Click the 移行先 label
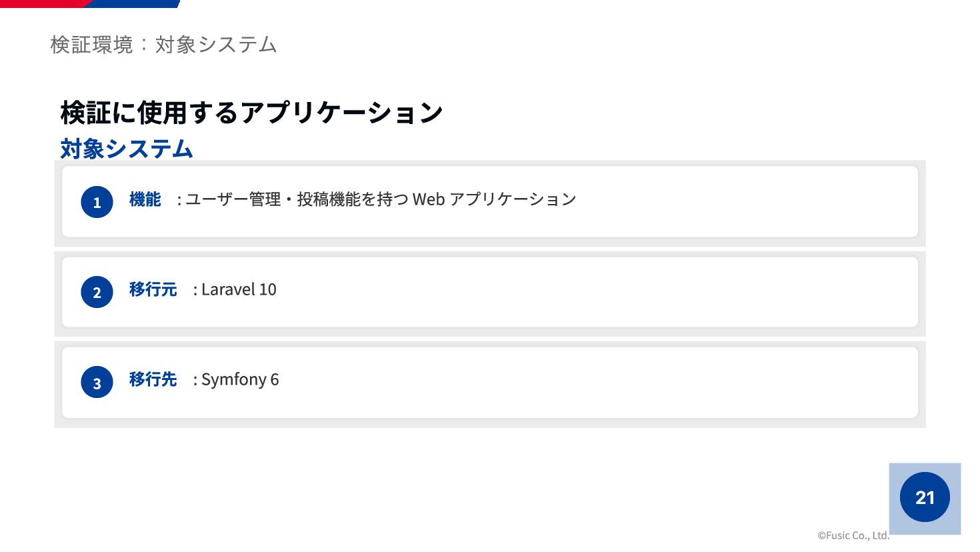This screenshot has width=980, height=552. [153, 379]
